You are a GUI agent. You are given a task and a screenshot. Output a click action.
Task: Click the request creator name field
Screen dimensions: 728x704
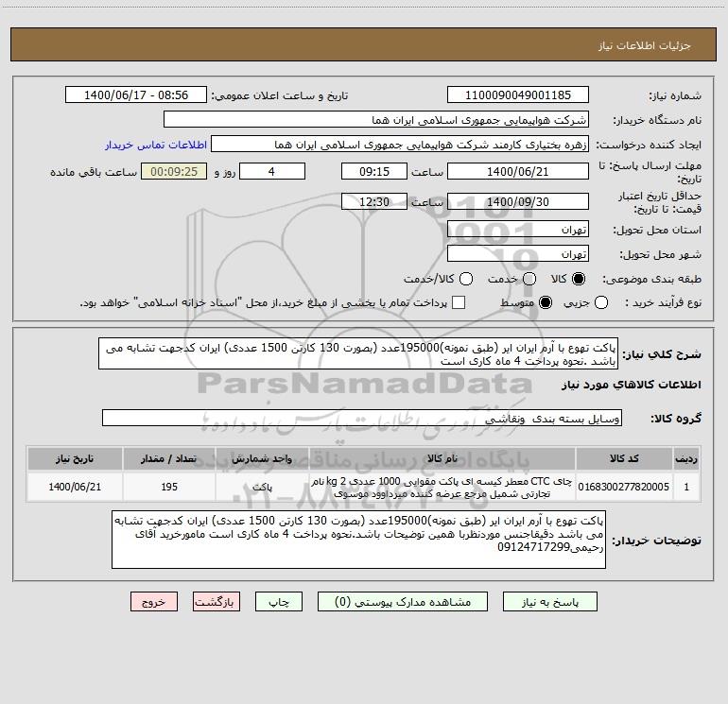[x=400, y=145]
